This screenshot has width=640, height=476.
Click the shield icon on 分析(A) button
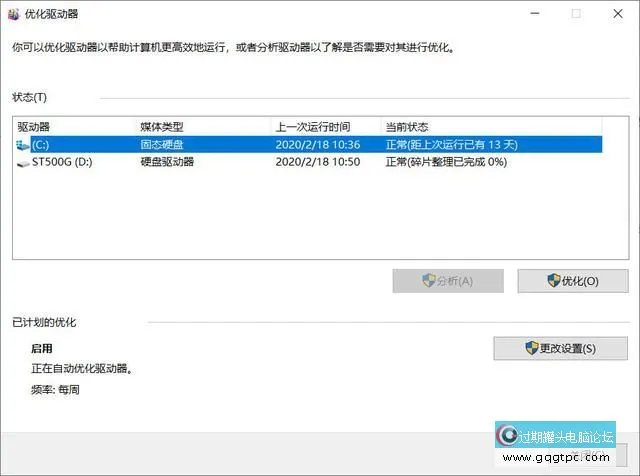pyautogui.click(x=428, y=281)
